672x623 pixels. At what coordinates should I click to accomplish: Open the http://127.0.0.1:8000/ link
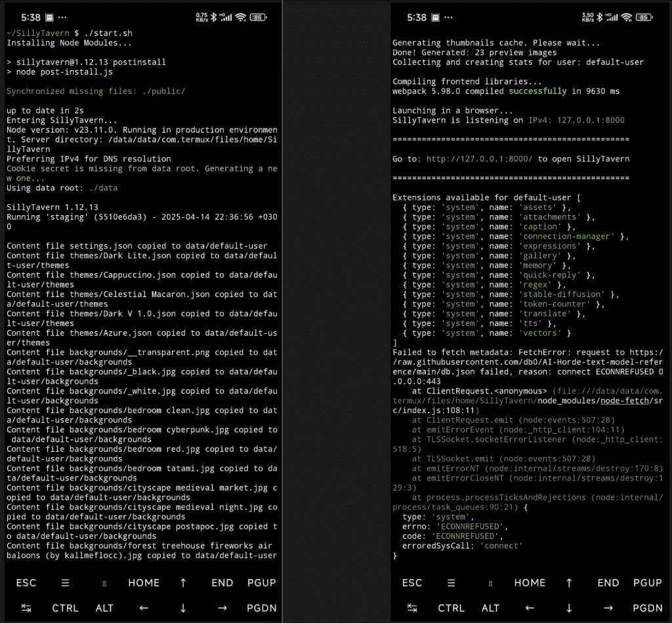pyautogui.click(x=480, y=159)
